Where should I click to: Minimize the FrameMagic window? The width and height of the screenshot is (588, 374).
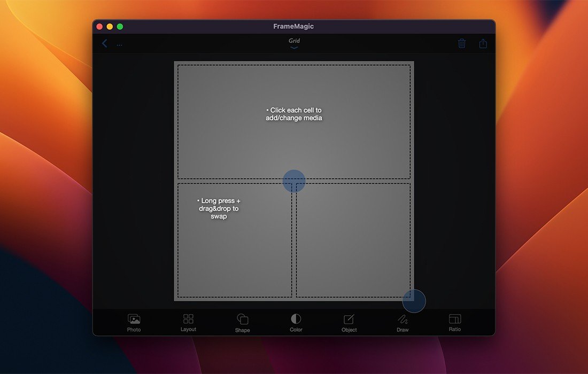point(110,27)
